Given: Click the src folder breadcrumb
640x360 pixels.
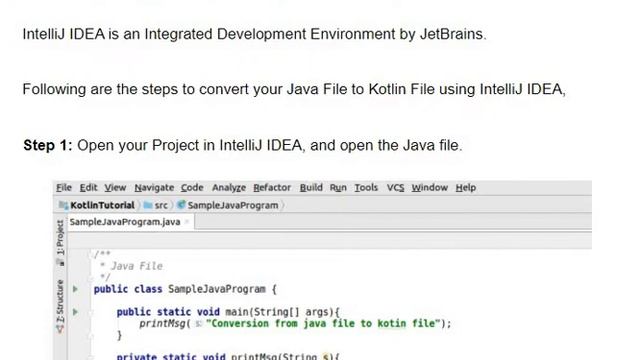Looking at the screenshot, I should pos(161,205).
